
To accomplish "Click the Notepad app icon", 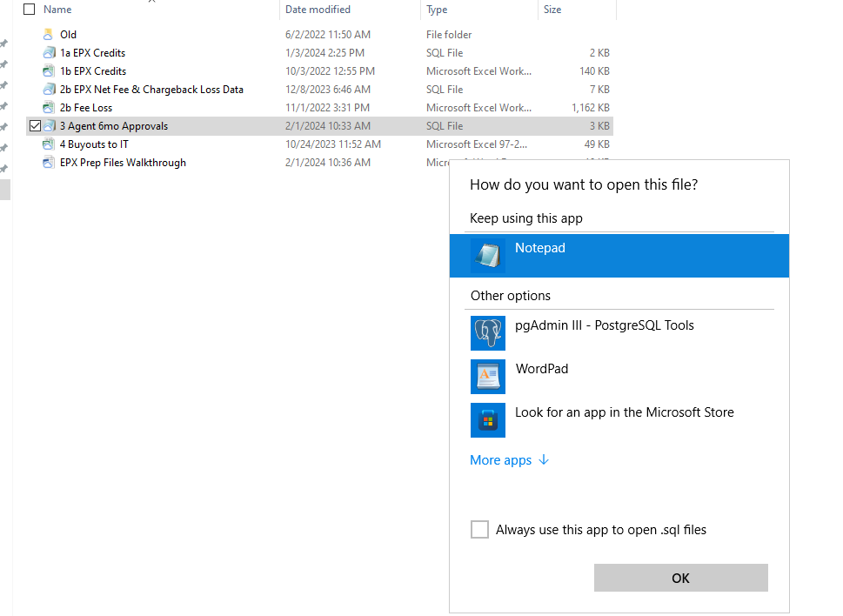I will 487,256.
